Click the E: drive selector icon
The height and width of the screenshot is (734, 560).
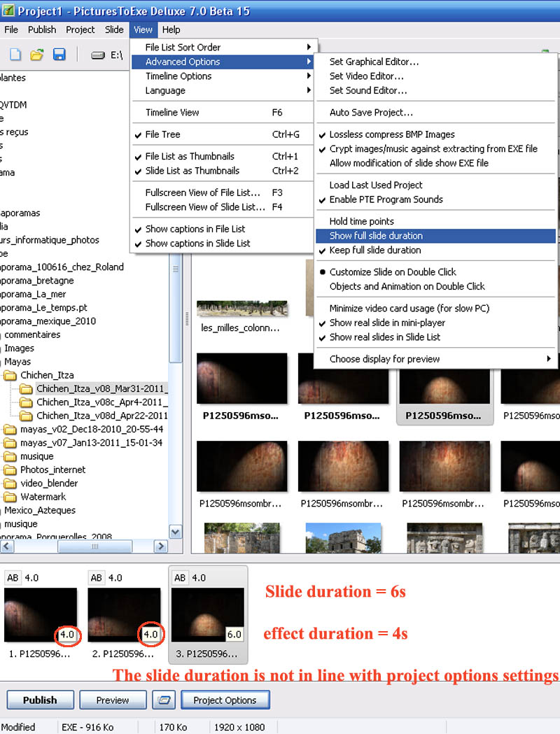(98, 55)
